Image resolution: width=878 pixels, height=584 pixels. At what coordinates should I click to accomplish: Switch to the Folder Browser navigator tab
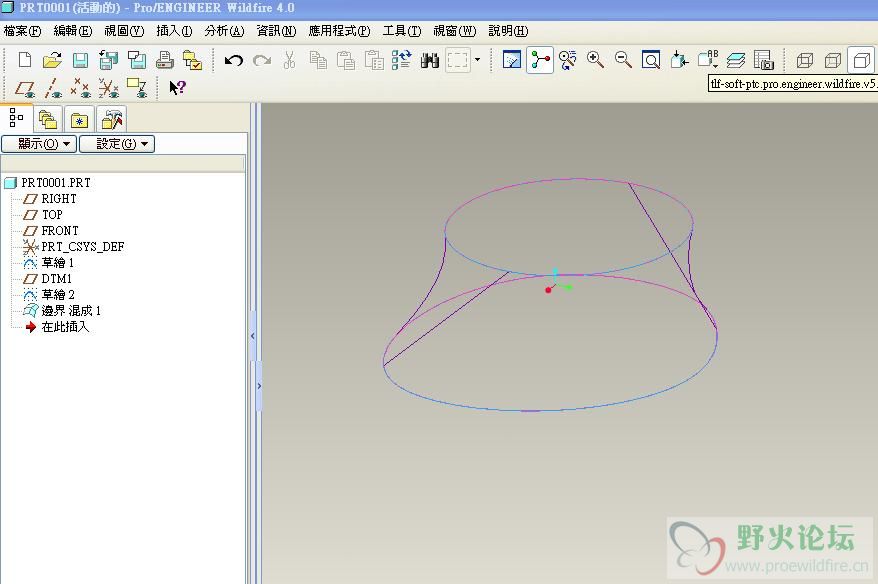(x=48, y=119)
